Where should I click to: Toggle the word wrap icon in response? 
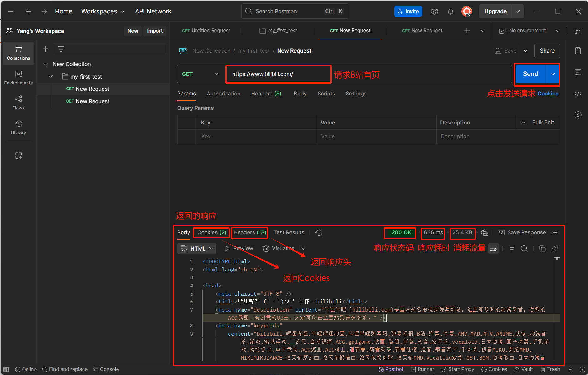[493, 249]
